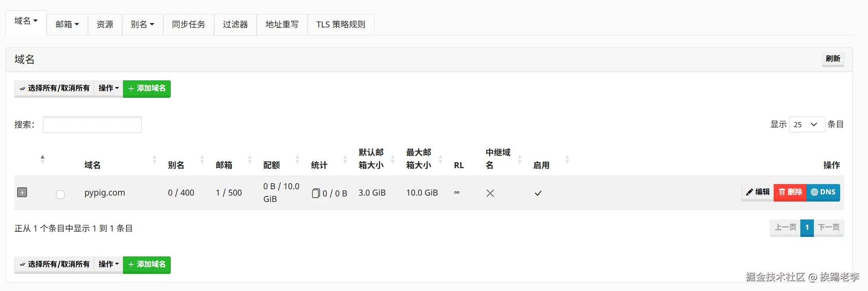Click the 搜索 search input field
868x291 pixels.
[x=92, y=124]
